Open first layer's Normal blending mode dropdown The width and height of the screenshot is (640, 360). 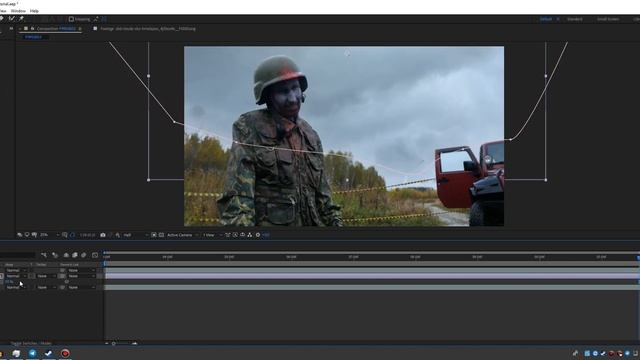coord(16,270)
